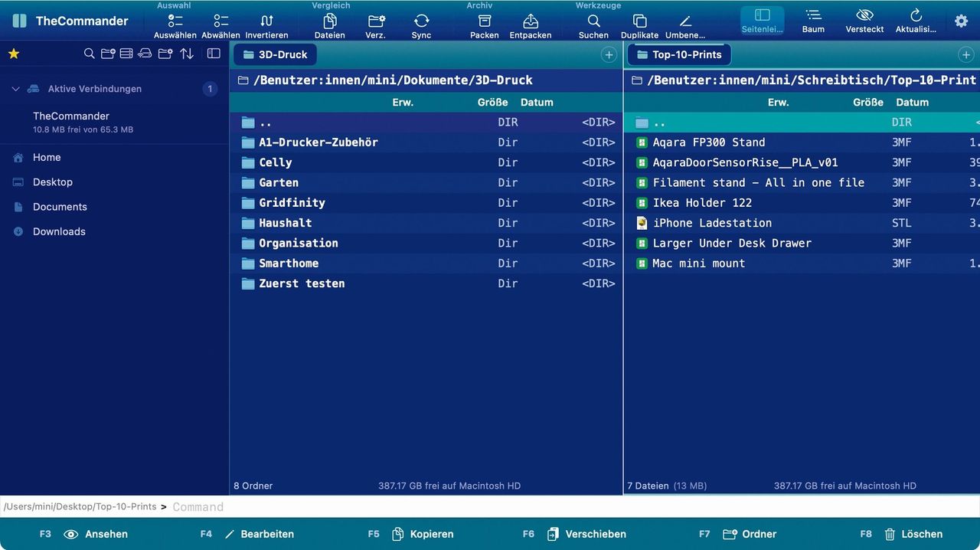Select the A1-Drucker-Zubehör folder

click(426, 142)
